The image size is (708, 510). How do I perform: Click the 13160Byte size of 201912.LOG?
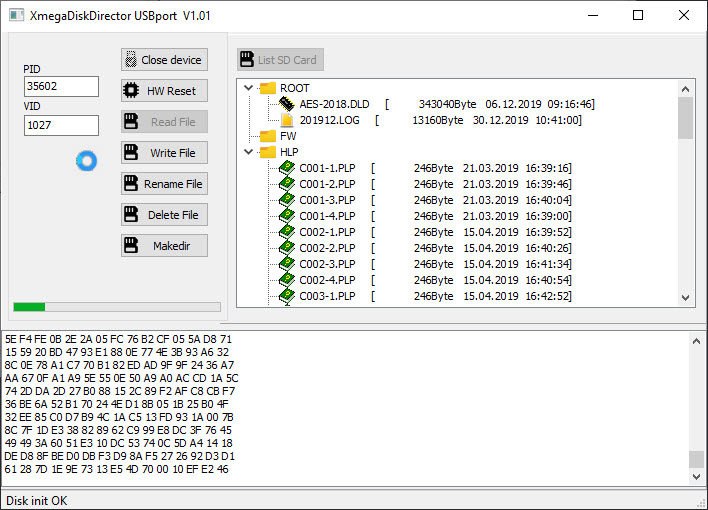[438, 120]
